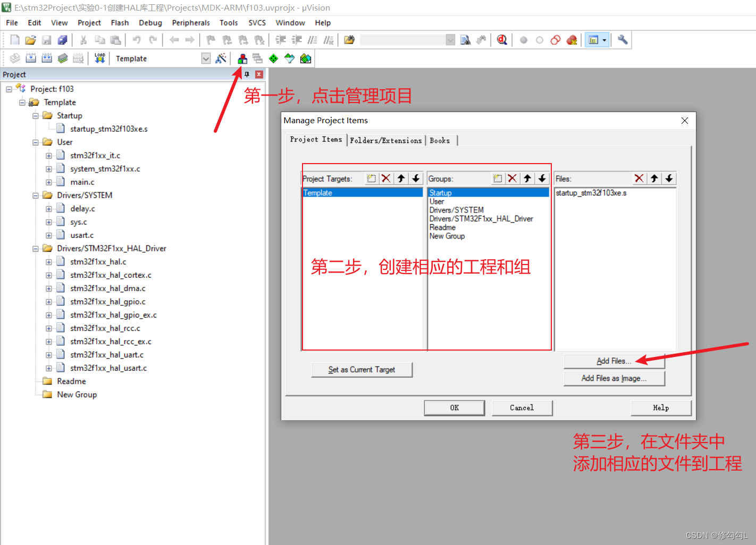The height and width of the screenshot is (545, 756).
Task: Select Readme folder in project tree
Action: [71, 381]
